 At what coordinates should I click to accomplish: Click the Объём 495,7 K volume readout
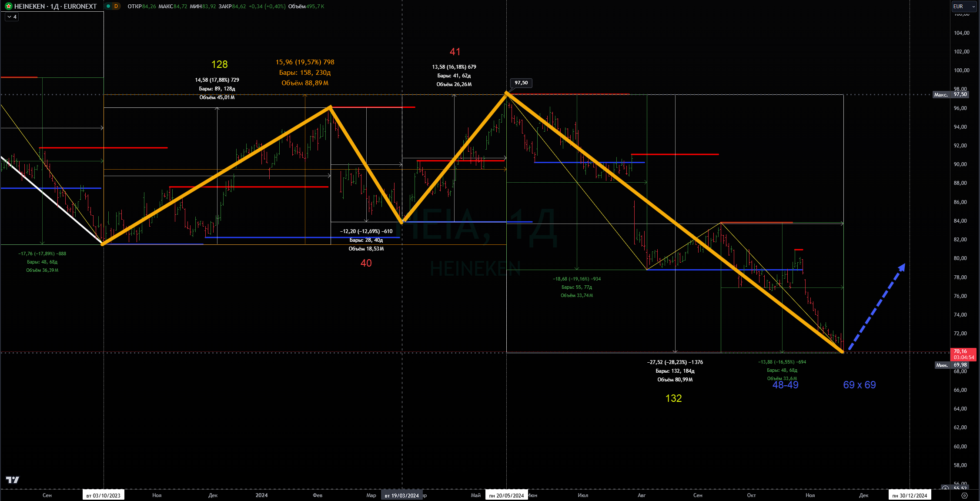click(x=306, y=6)
